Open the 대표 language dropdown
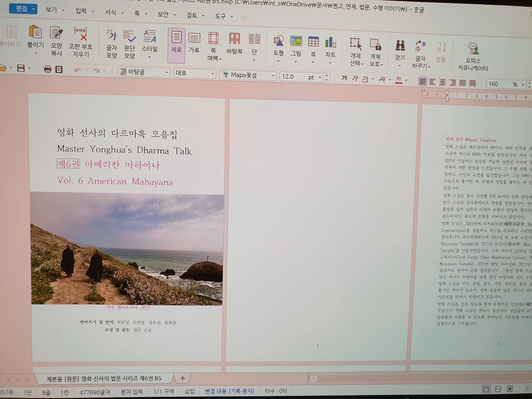532x399 pixels. (x=212, y=74)
